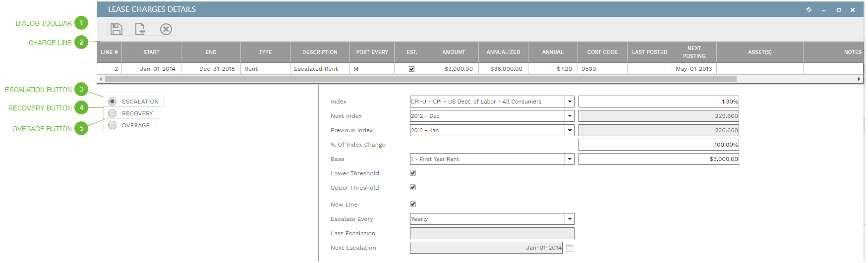Open the Base dropdown arrow
The width and height of the screenshot is (868, 263).
(x=570, y=159)
